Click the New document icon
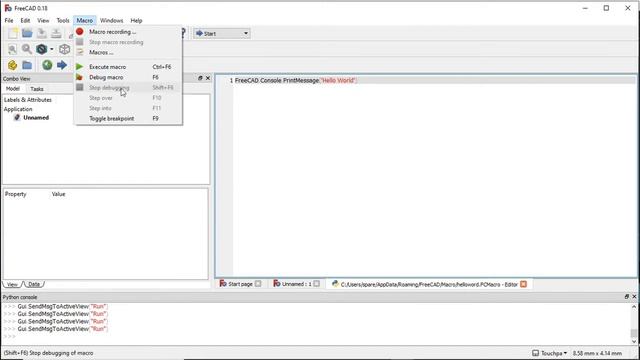This screenshot has height=360, width=640. point(13,33)
